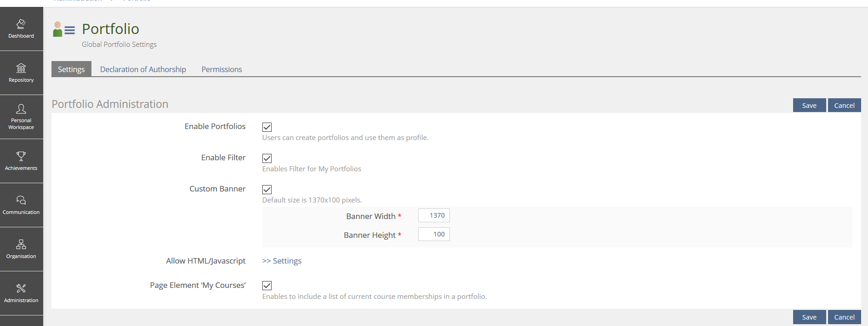868x326 pixels.
Task: Open the Organisation sidebar icon
Action: (21, 244)
